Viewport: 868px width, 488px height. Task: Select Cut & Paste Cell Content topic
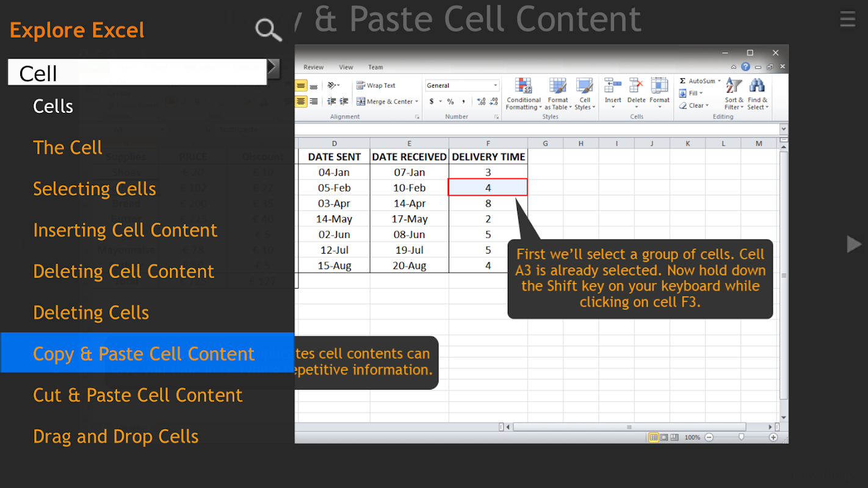tap(138, 395)
